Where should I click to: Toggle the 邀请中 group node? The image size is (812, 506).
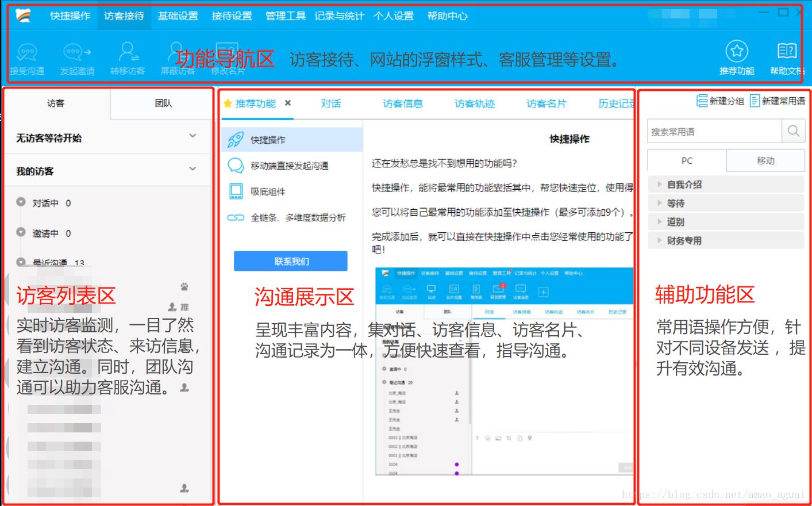click(21, 232)
